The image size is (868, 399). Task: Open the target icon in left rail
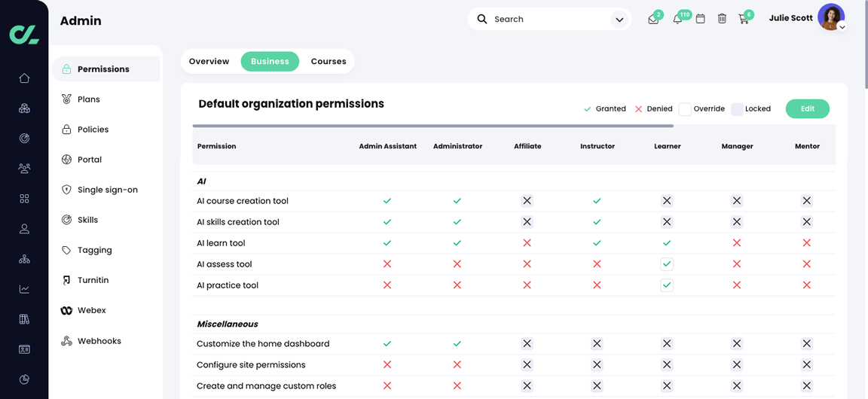coord(24,139)
